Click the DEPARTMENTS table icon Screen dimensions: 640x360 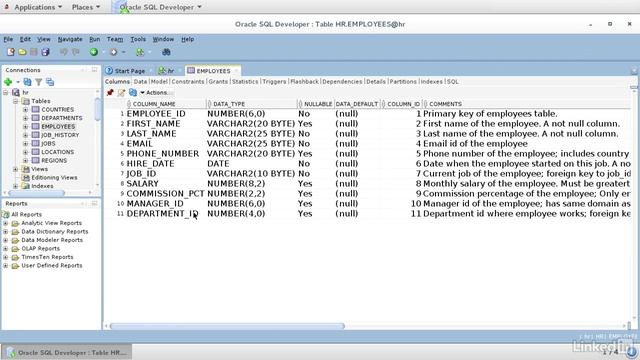pyautogui.click(x=36, y=118)
